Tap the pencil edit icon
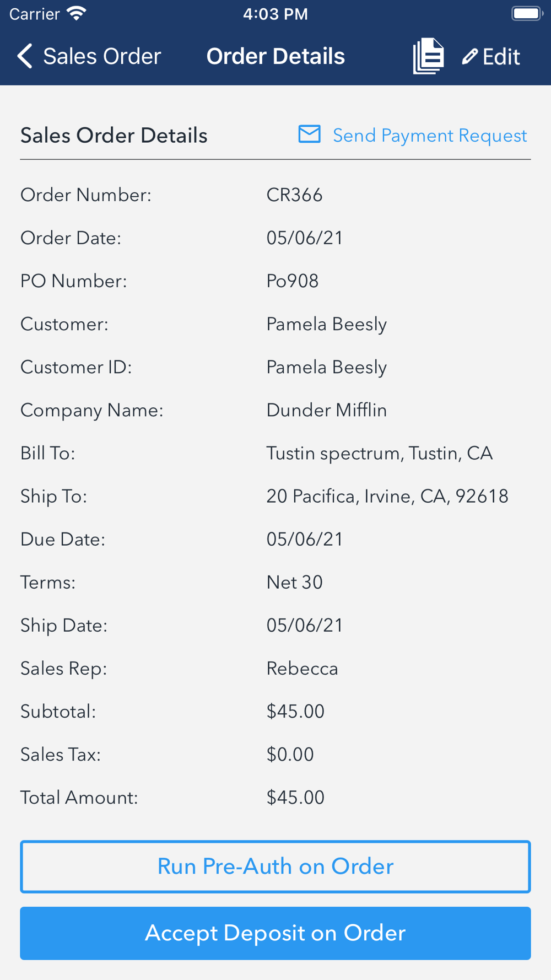Screen dimensions: 551x980 (469, 56)
